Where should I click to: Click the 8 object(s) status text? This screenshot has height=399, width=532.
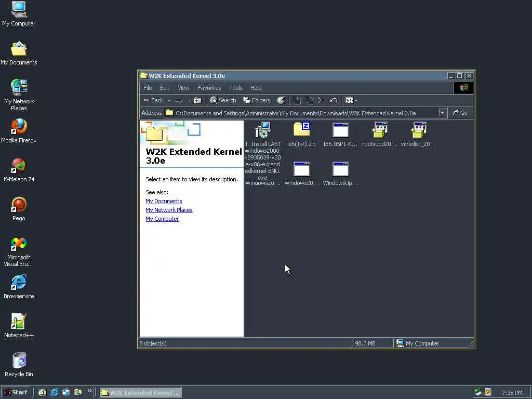(x=153, y=343)
